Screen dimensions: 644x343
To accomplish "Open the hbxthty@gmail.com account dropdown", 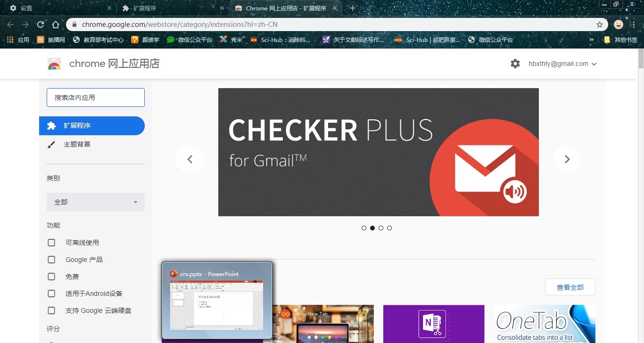I will [562, 64].
